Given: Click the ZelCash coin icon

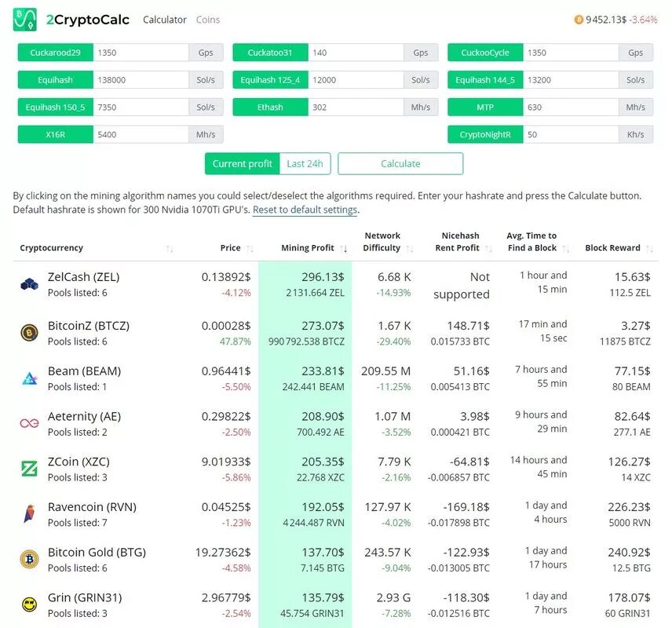Looking at the screenshot, I should pyautogui.click(x=29, y=284).
